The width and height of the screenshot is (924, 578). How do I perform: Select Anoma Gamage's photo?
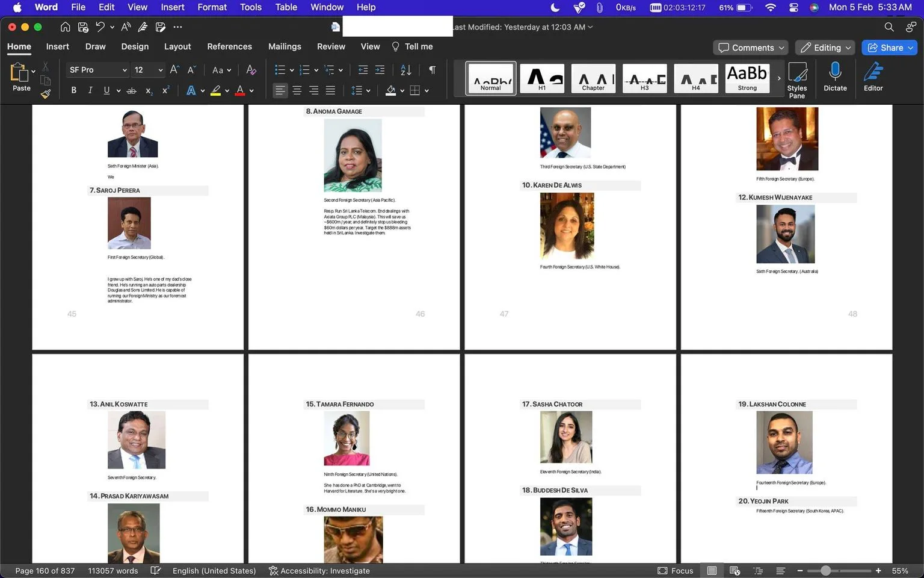coord(353,155)
